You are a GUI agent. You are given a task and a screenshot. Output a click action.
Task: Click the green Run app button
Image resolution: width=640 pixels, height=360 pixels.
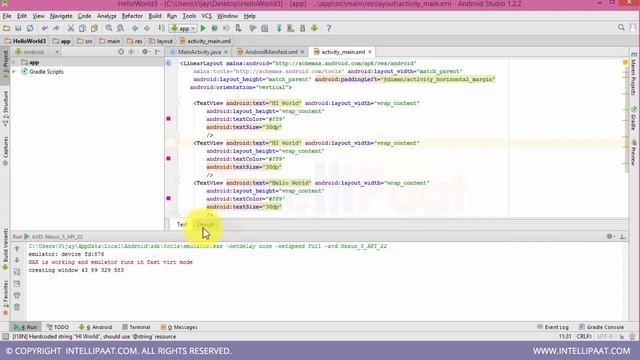click(203, 28)
